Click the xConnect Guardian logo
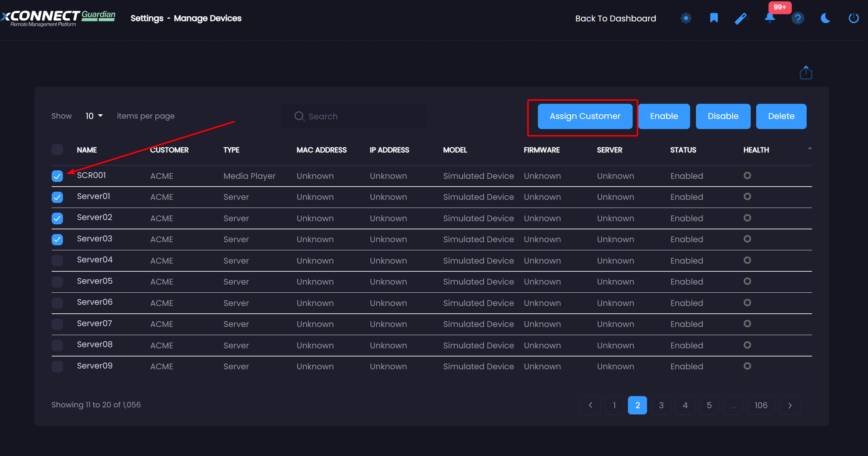Screen dimensions: 868x456 pyautogui.click(x=58, y=18)
